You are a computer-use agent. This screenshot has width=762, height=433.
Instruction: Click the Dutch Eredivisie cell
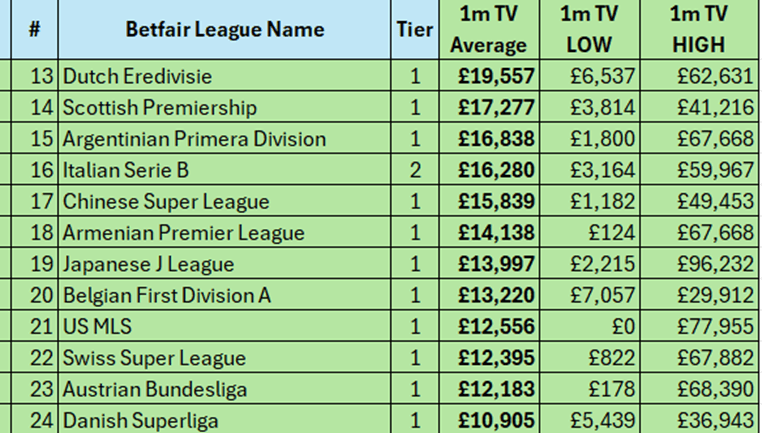137,76
